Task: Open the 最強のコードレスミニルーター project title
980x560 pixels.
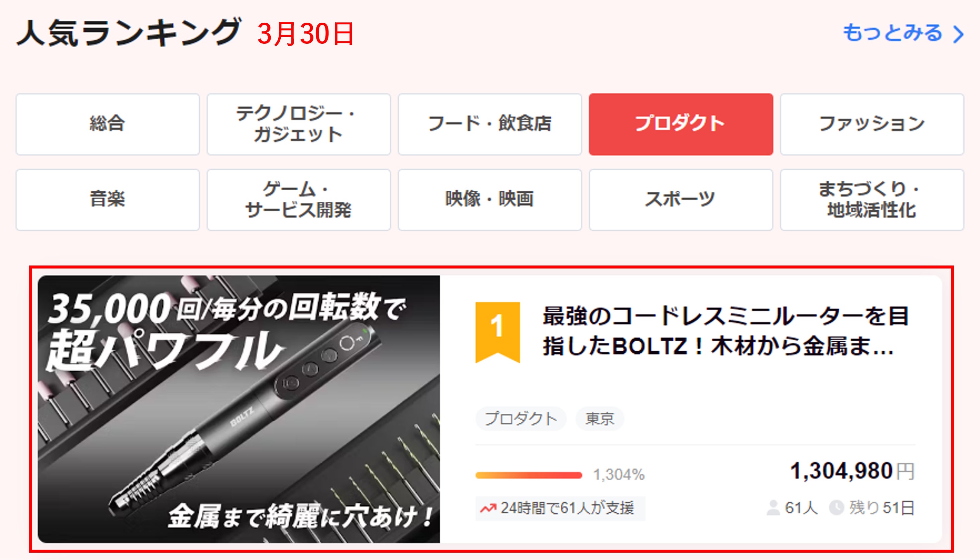Action: [x=726, y=331]
